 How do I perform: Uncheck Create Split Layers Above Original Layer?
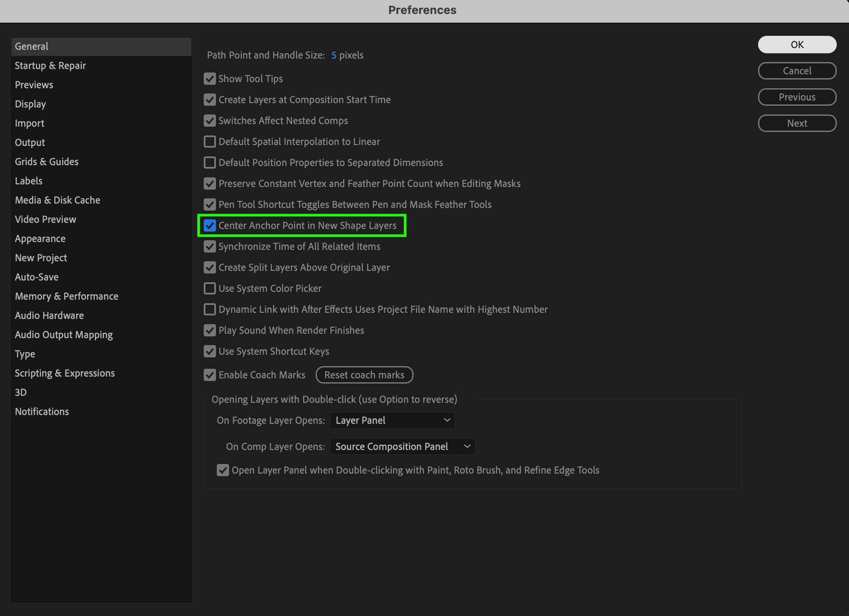(210, 267)
